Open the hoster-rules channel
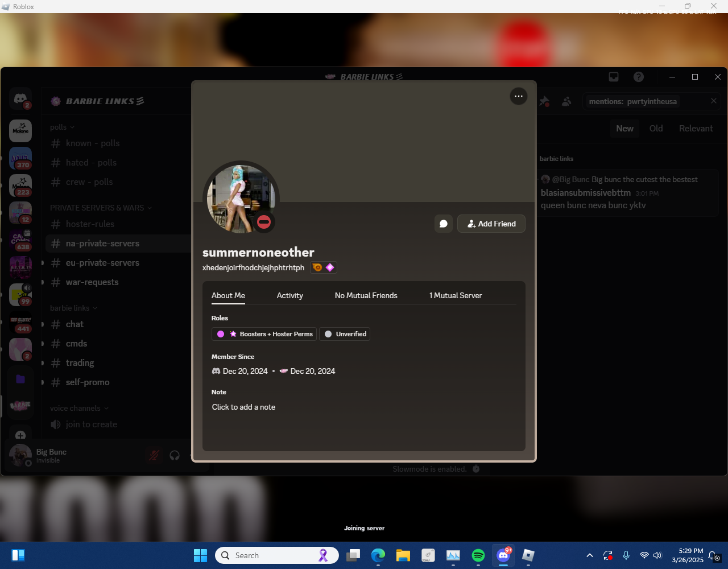 (118, 224)
